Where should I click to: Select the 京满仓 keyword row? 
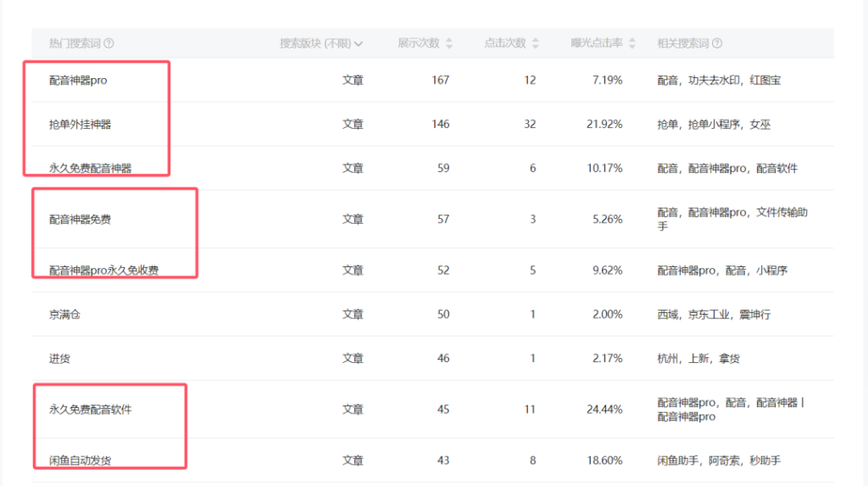(64, 315)
